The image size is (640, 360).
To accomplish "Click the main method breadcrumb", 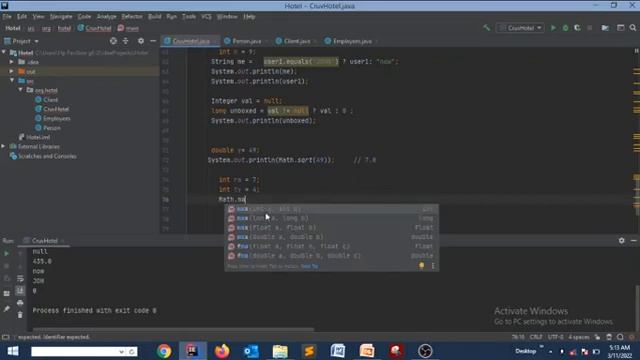I will tap(128, 28).
